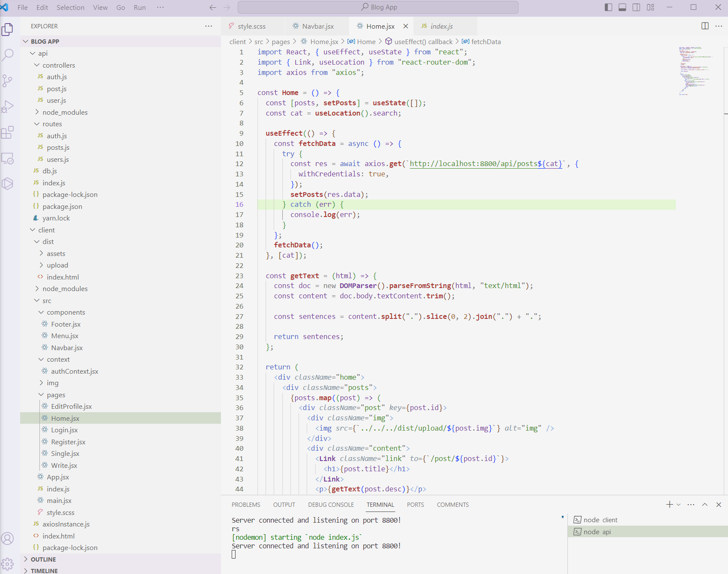Click the pages breadcrumb segment
Screen dimensions: 728x574
281,42
